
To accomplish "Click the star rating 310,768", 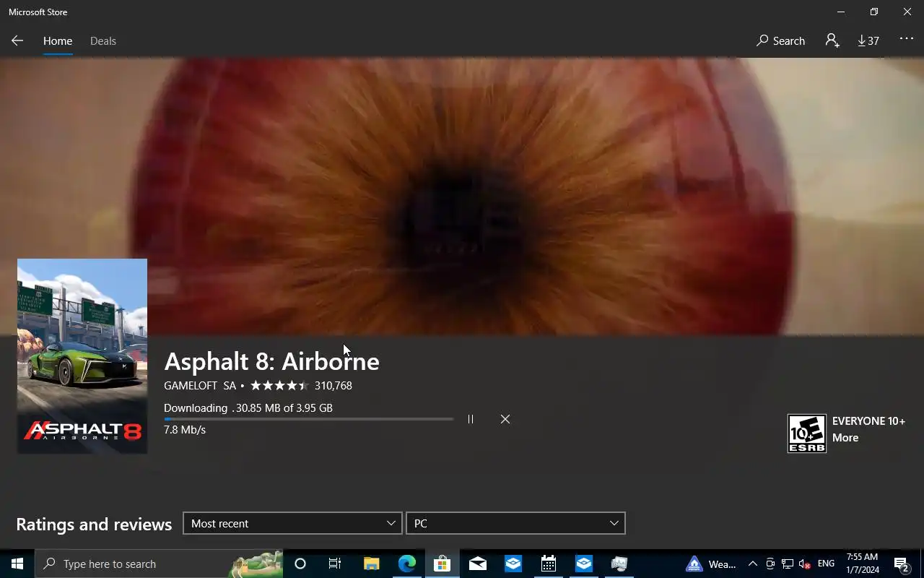I will (x=301, y=386).
